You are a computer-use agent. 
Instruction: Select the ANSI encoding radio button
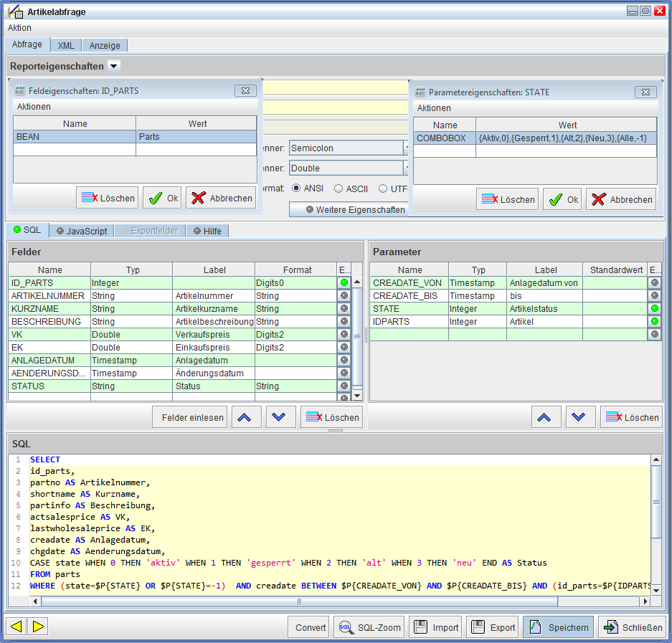[296, 189]
